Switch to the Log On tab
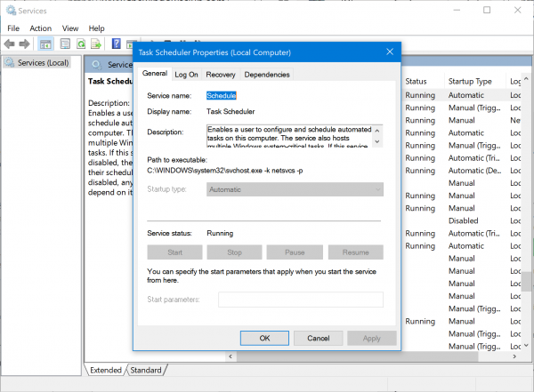534x392 pixels. pyautogui.click(x=187, y=75)
